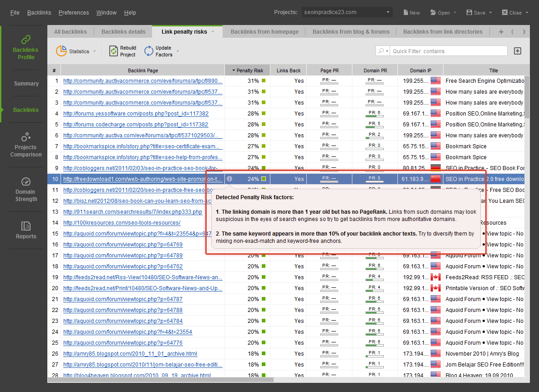Click risk indicator square in row 10
This screenshot has width=539, height=392.
coord(264,179)
